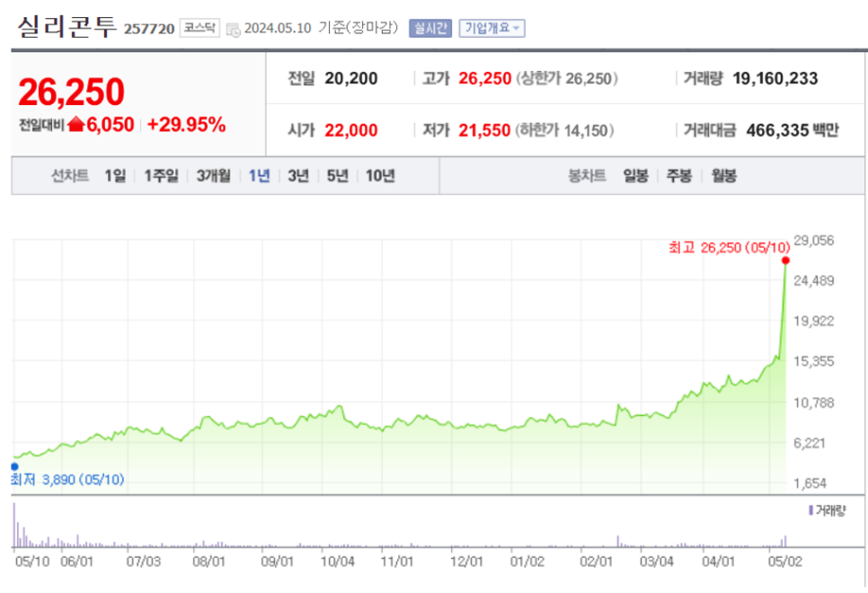Click the clock icon beside the date
This screenshot has width=868, height=593.
tap(234, 30)
